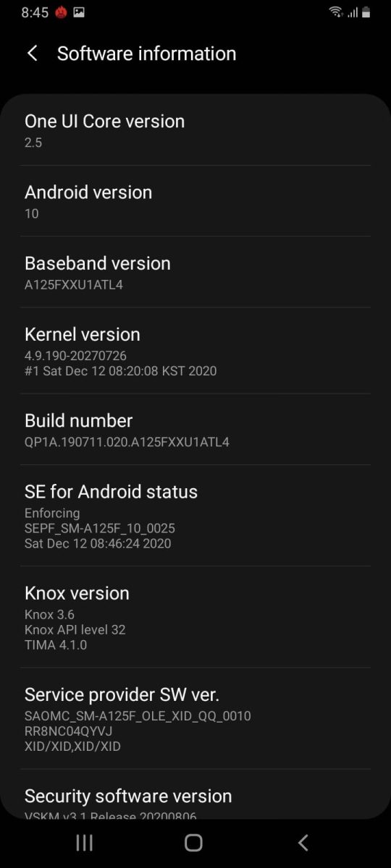The image size is (391, 868).
Task: Open recent apps from navigation bar
Action: [84, 842]
